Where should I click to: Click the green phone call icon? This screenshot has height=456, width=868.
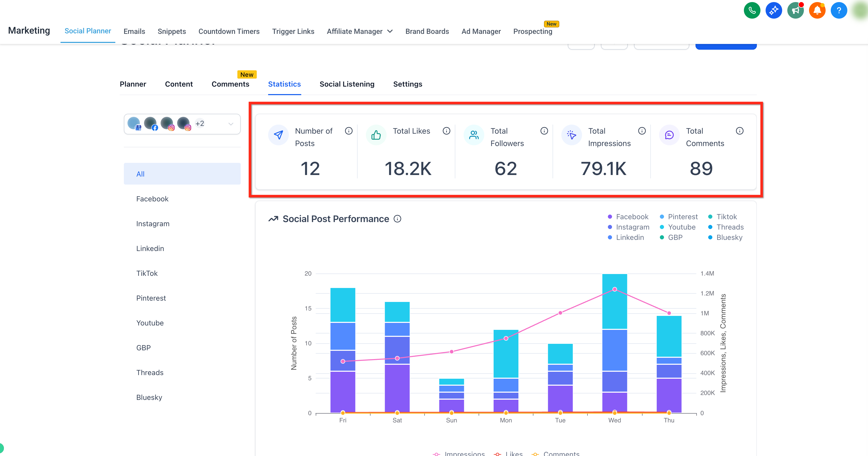point(752,10)
